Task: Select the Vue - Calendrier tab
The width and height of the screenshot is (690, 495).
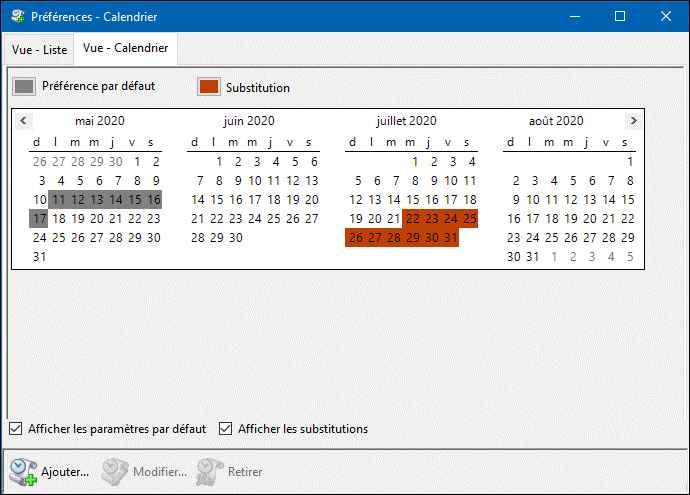Action: pyautogui.click(x=125, y=48)
